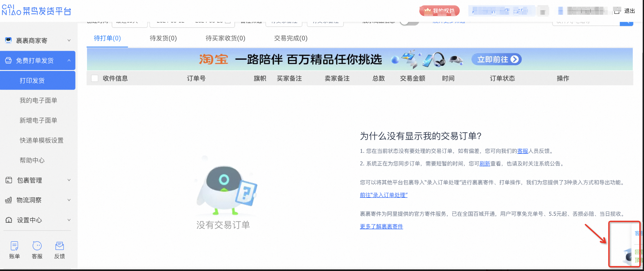This screenshot has height=271, width=644.
Task: Open 客服 customer service icon in sidebar
Action: click(37, 246)
